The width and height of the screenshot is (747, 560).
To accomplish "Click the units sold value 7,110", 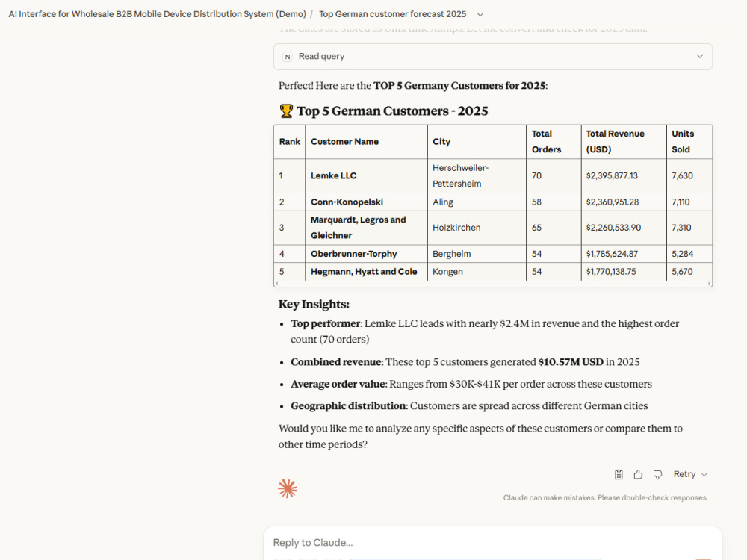I will coord(681,202).
